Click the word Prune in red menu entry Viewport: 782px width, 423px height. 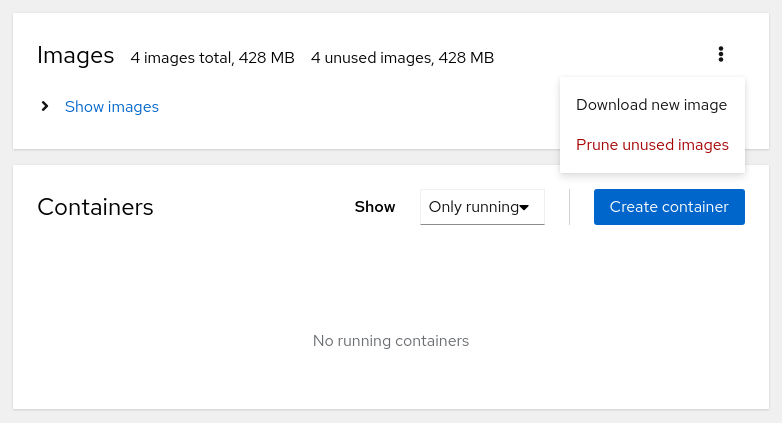click(x=597, y=145)
